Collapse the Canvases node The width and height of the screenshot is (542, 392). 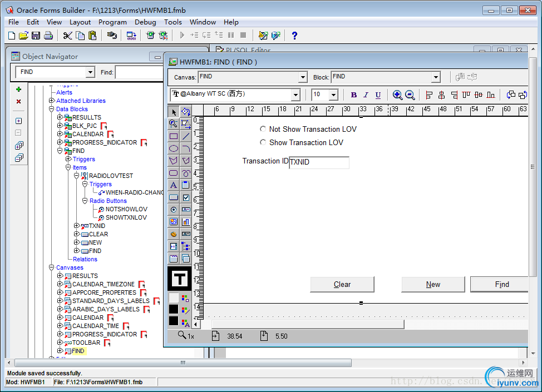coord(52,267)
